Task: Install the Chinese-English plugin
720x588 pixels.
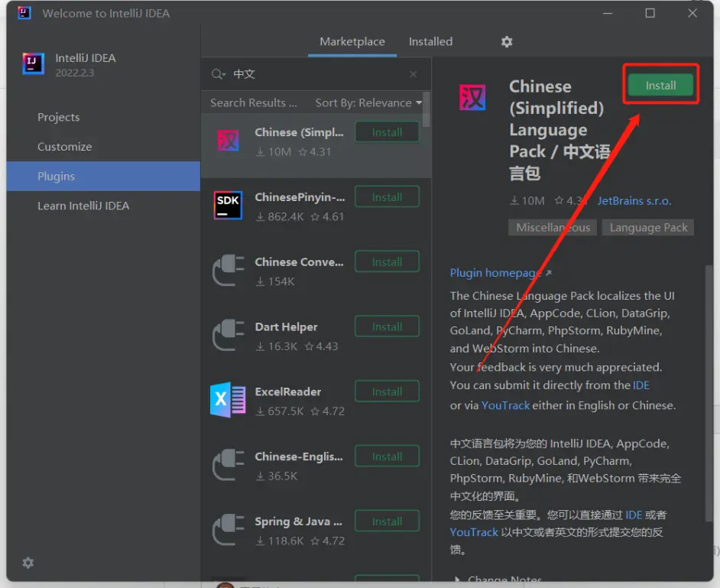Action: click(x=387, y=456)
